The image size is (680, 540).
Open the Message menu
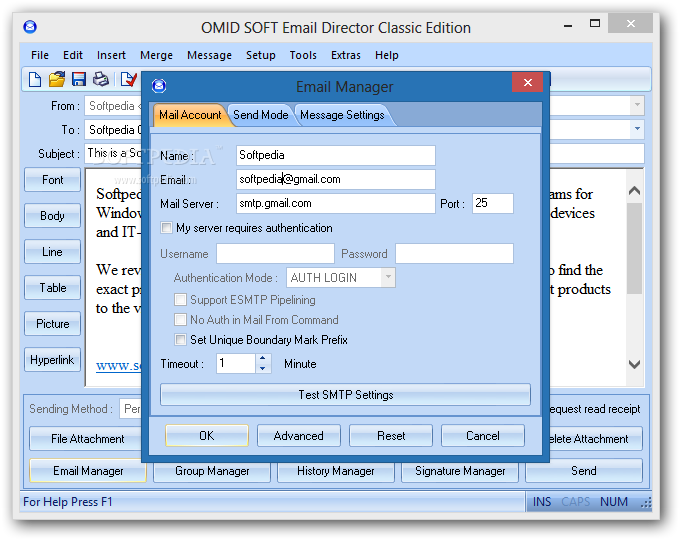point(209,56)
